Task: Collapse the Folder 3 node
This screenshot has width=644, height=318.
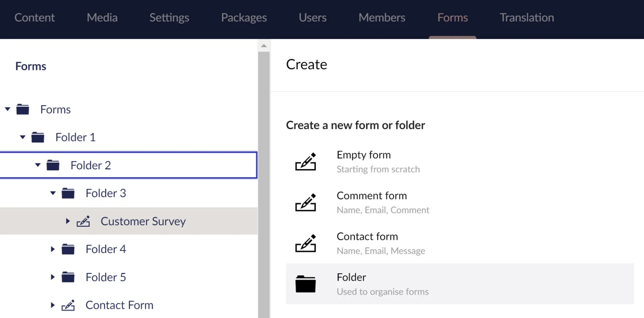Action: [53, 193]
